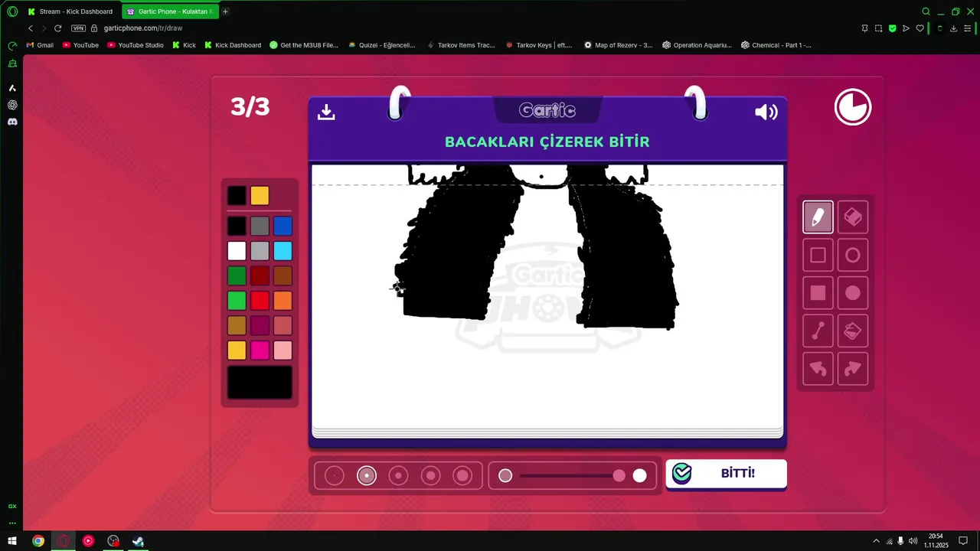Pick the light pink palette swatch
Image resolution: width=980 pixels, height=551 pixels.
[283, 350]
